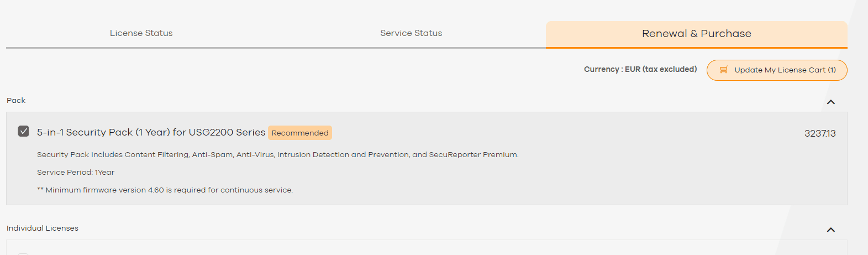The height and width of the screenshot is (255, 868).
Task: Click the first Individual Licenses row panel
Action: point(425,248)
